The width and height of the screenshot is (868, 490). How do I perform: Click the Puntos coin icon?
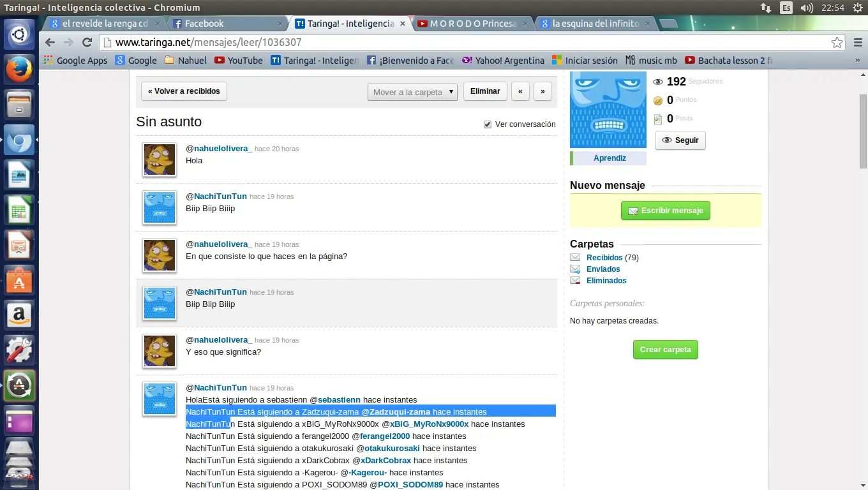click(657, 100)
